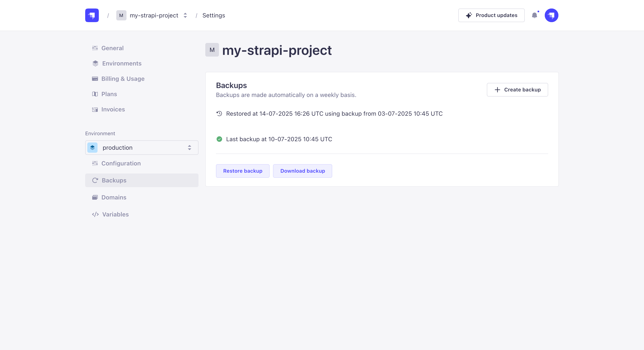Image resolution: width=644 pixels, height=350 pixels.
Task: Click the General sliders icon
Action: coord(95,48)
